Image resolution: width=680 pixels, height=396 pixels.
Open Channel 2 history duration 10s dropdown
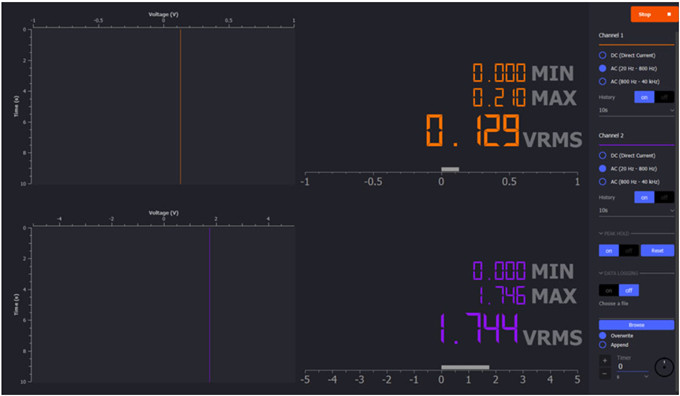click(636, 210)
